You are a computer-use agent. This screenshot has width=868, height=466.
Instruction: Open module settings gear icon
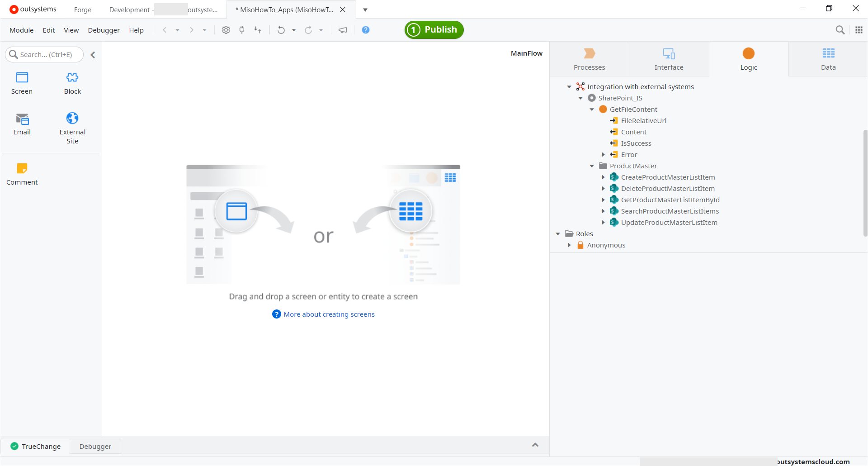tap(226, 30)
